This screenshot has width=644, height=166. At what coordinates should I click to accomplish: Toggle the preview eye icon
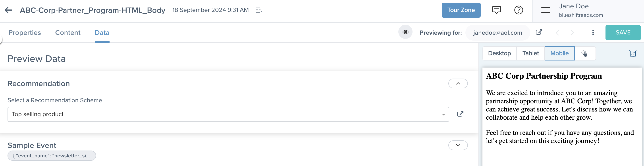coord(405,32)
